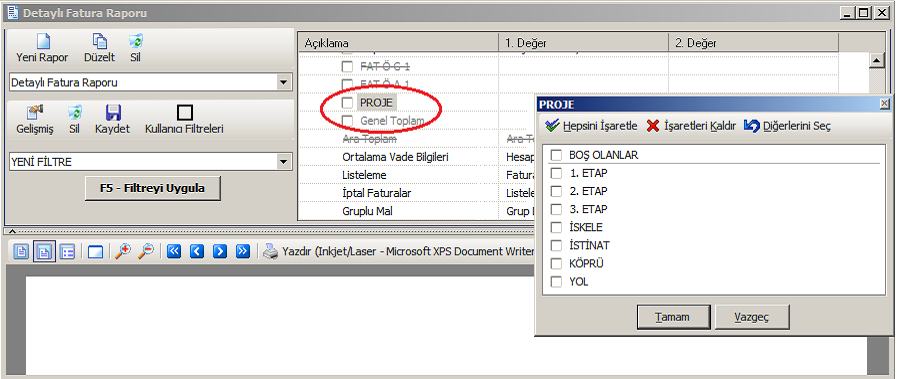Save filter with Kaydet disk icon
This screenshot has width=899, height=379.
112,112
